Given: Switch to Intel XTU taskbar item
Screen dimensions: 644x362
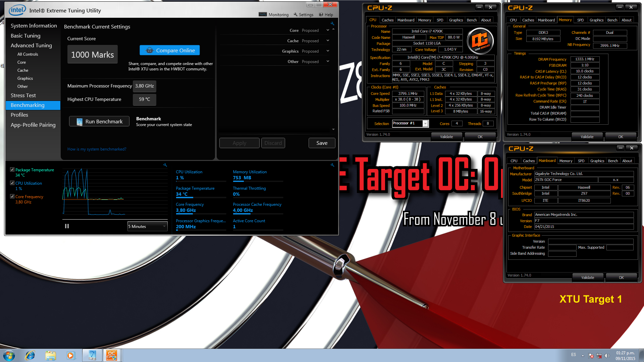Looking at the screenshot, I should click(x=92, y=355).
